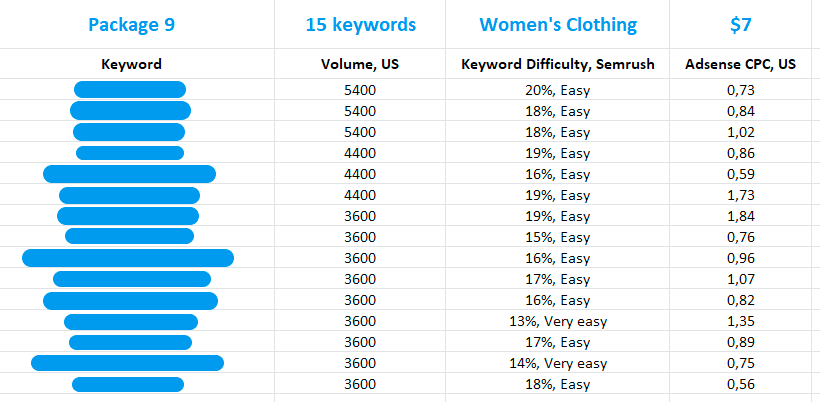
Task: Click the CPC value 0,56
Action: coord(741,384)
